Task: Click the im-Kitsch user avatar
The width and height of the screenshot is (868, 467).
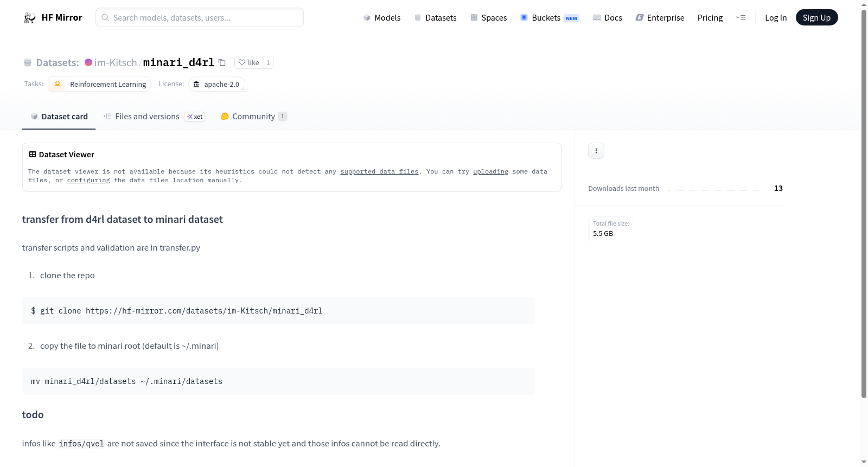Action: pos(88,62)
